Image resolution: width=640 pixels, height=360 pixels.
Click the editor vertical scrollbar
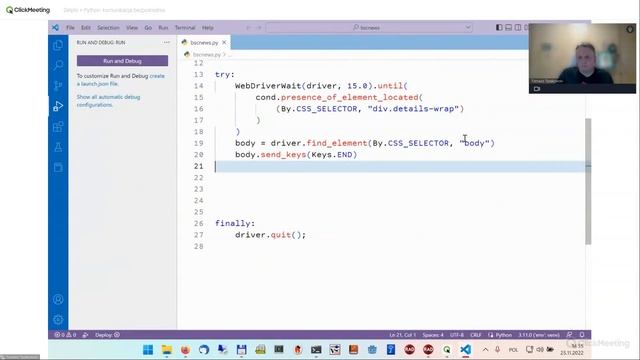tap(588, 182)
